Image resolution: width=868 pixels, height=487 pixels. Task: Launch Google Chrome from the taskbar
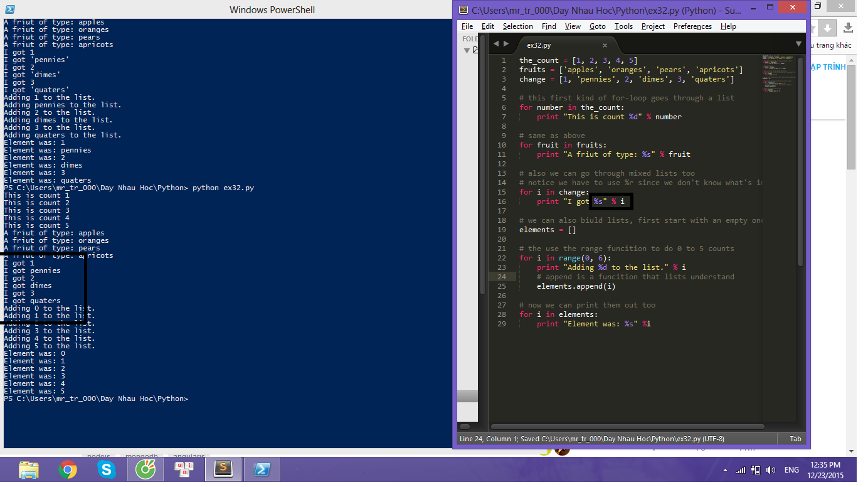pyautogui.click(x=68, y=469)
